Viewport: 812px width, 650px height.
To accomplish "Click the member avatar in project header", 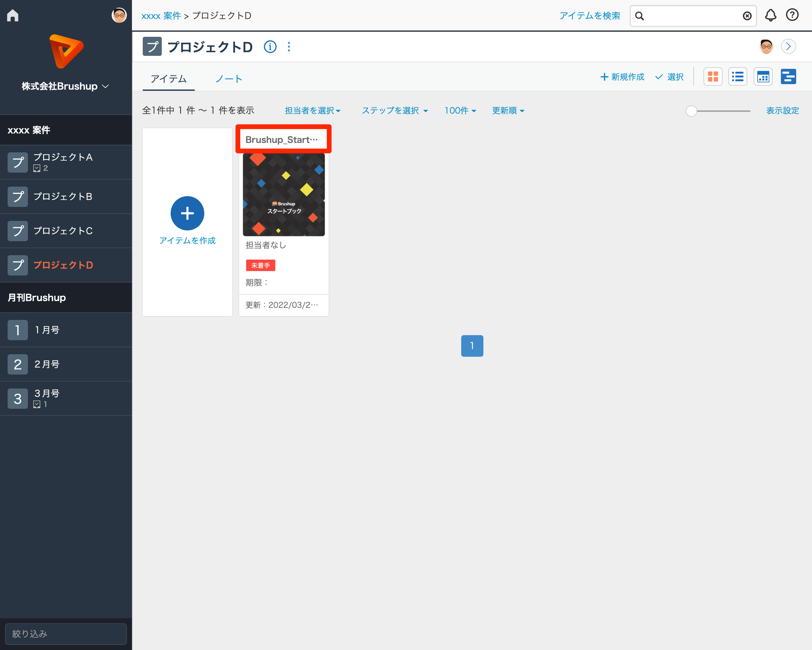I will (x=766, y=46).
